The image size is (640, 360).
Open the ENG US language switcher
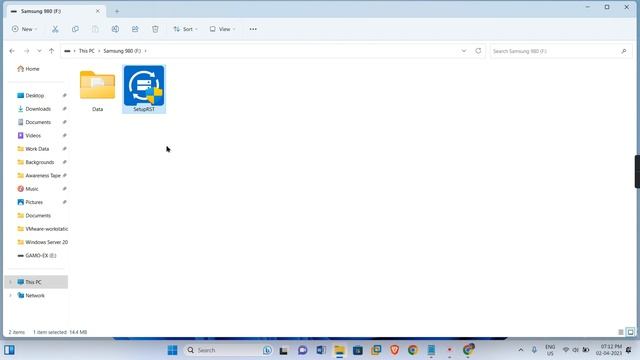point(550,350)
